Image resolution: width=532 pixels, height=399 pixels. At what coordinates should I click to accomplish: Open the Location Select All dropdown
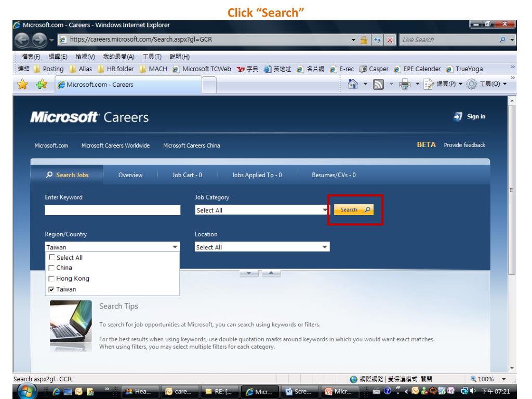[x=262, y=247]
